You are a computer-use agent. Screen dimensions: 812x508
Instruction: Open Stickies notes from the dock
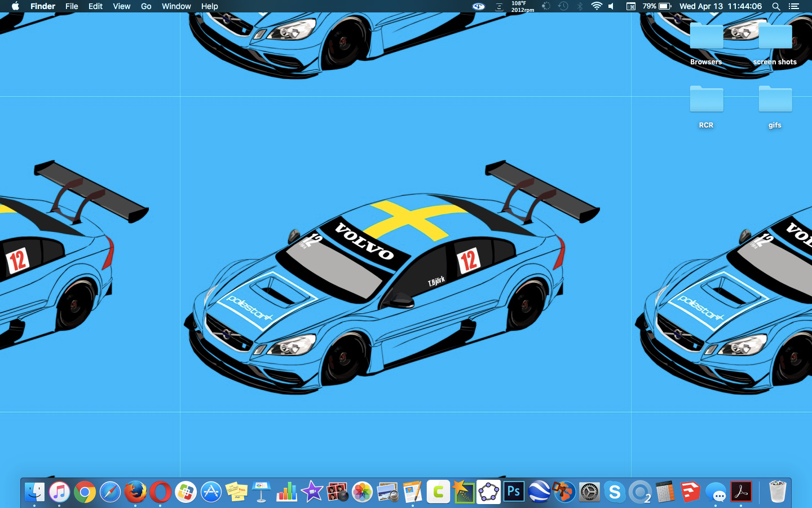click(236, 492)
